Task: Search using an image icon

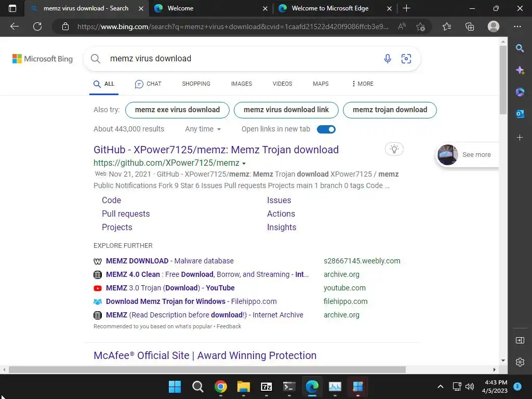Action: [406, 59]
